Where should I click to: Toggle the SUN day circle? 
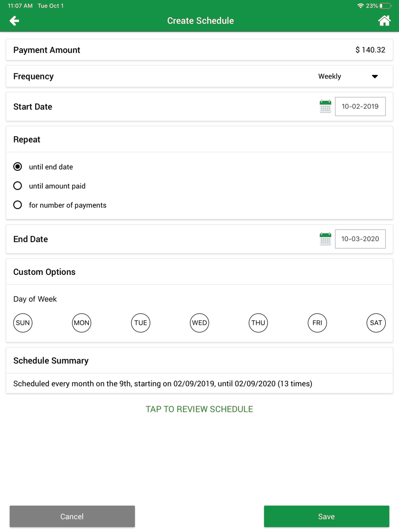pos(23,323)
